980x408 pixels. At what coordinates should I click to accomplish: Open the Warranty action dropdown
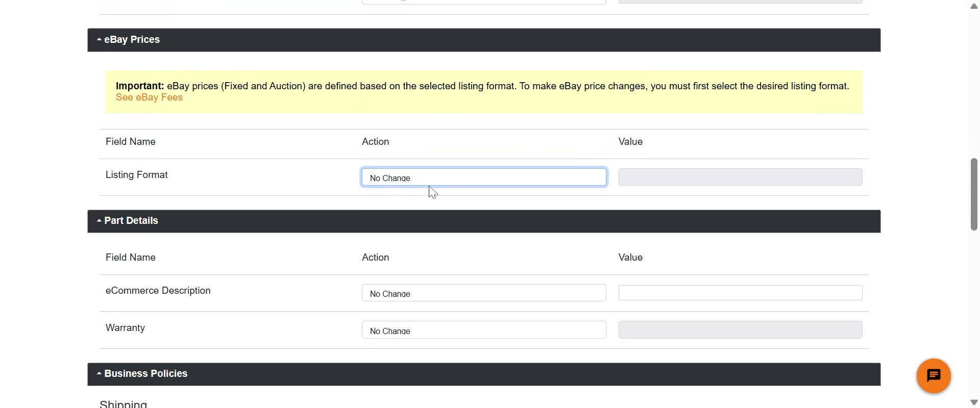483,330
